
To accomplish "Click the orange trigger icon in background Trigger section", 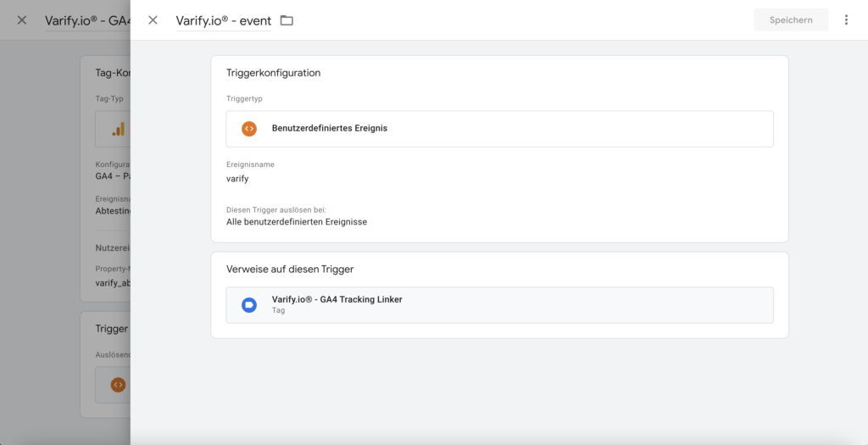I will [118, 385].
